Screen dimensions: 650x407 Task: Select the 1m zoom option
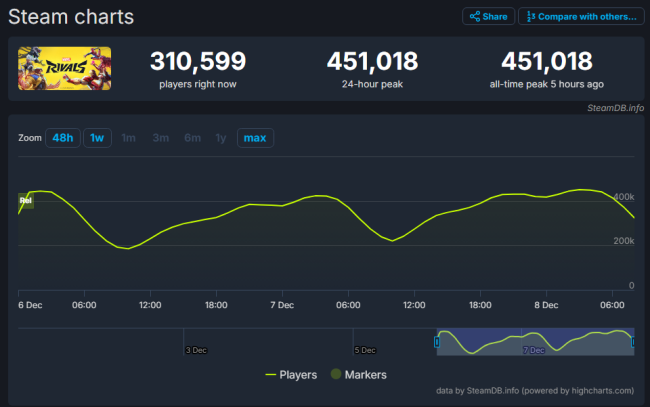click(128, 138)
